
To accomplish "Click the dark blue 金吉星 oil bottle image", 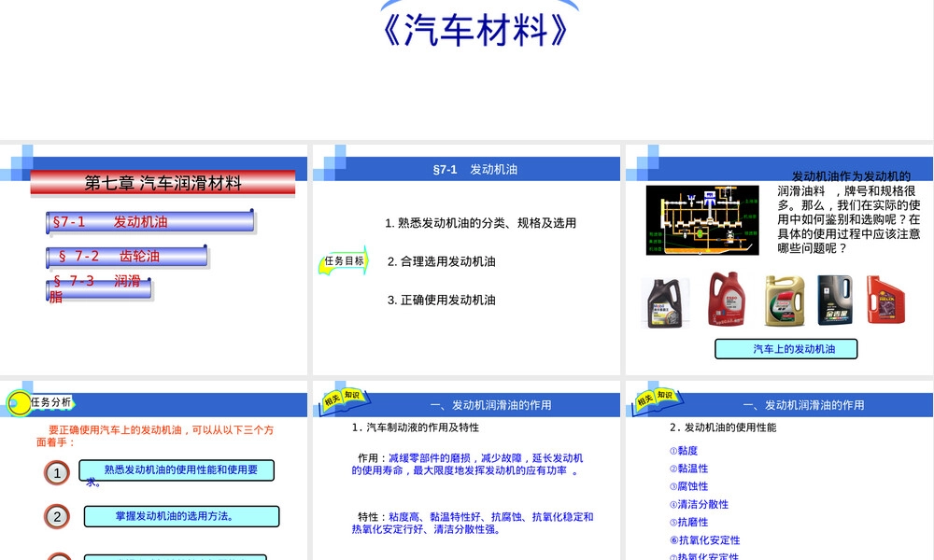I will (x=834, y=300).
